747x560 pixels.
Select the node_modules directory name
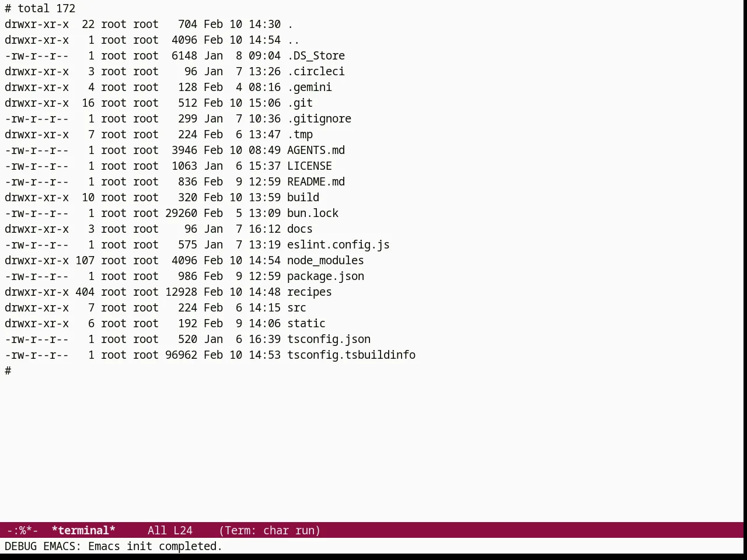(326, 260)
